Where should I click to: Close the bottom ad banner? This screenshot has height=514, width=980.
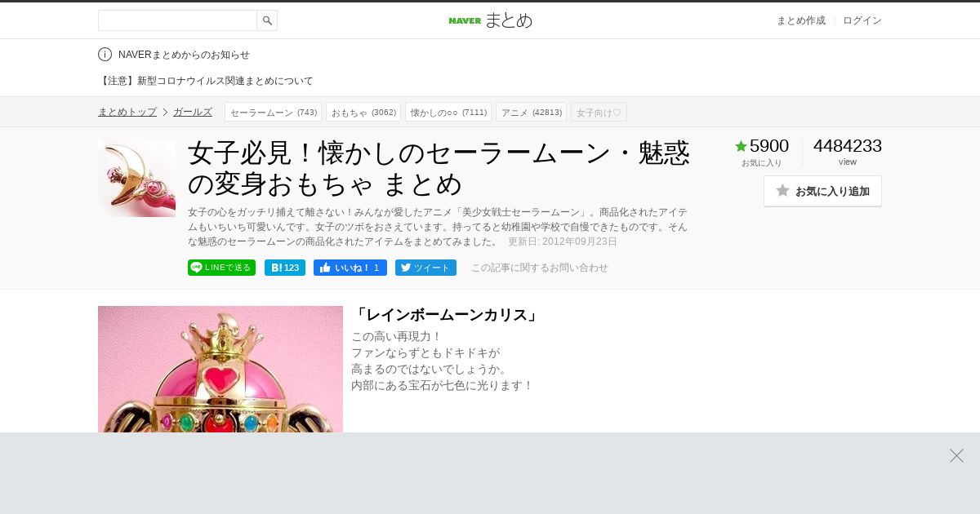pyautogui.click(x=956, y=456)
